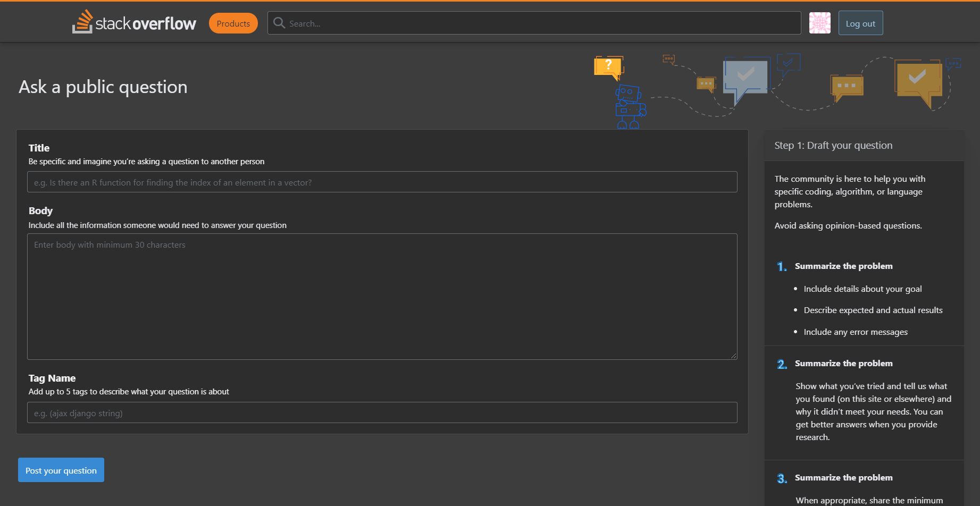Click the large orange checkmark speech bubble
The width and height of the screenshot is (980, 506).
[918, 81]
